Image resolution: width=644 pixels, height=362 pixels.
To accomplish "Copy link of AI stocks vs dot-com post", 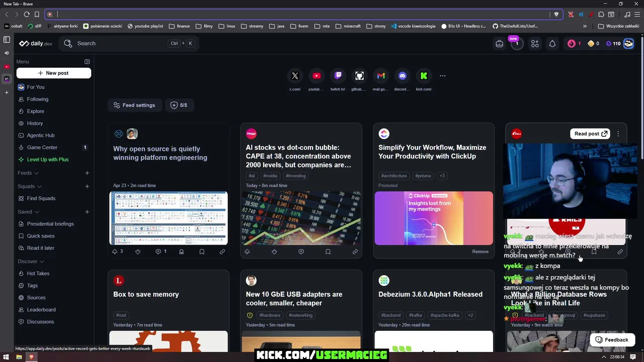I will (355, 251).
